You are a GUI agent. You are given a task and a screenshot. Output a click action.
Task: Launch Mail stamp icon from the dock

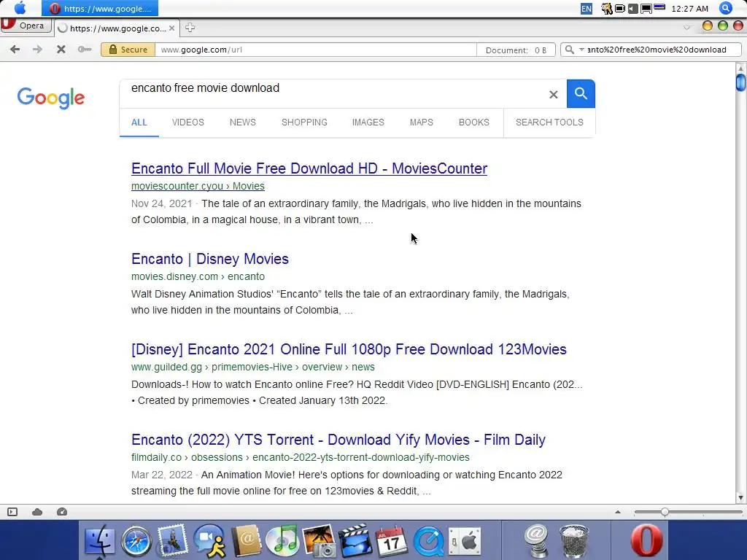172,540
